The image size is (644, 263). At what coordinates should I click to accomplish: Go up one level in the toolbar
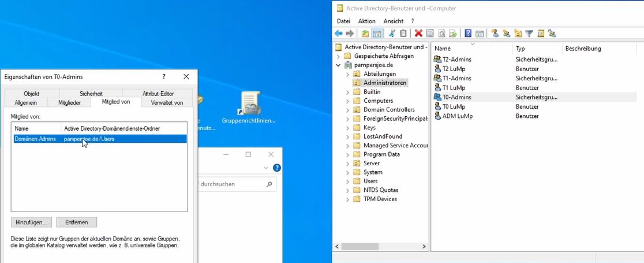pos(365,34)
